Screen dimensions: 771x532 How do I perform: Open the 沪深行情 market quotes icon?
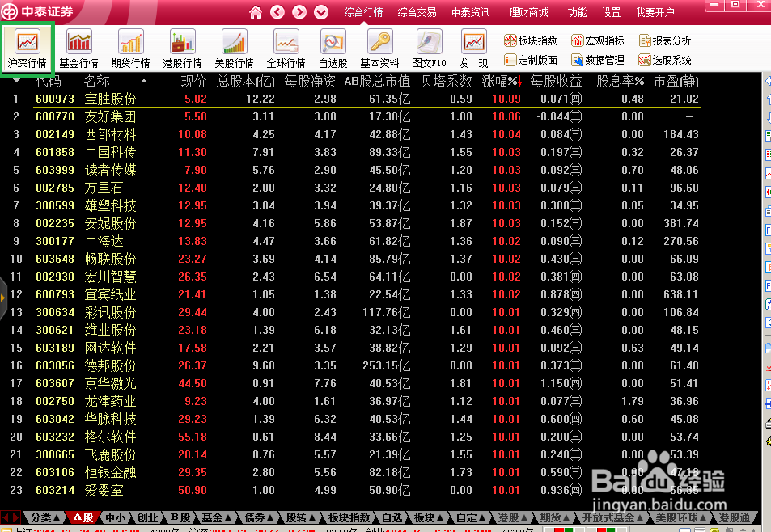pyautogui.click(x=27, y=49)
